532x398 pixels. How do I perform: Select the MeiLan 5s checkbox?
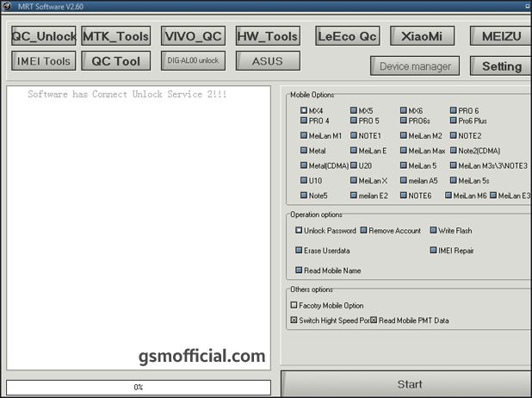(x=454, y=180)
